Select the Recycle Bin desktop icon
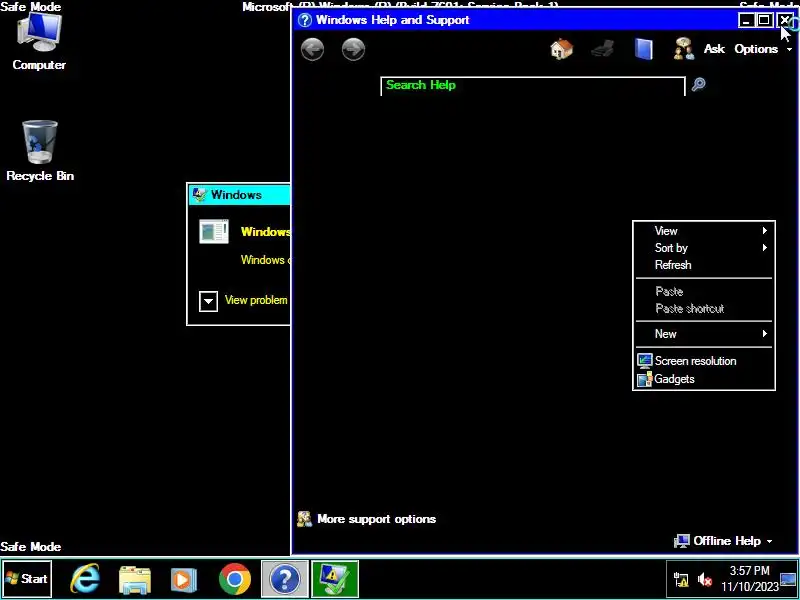The height and width of the screenshot is (600, 800). (x=40, y=151)
